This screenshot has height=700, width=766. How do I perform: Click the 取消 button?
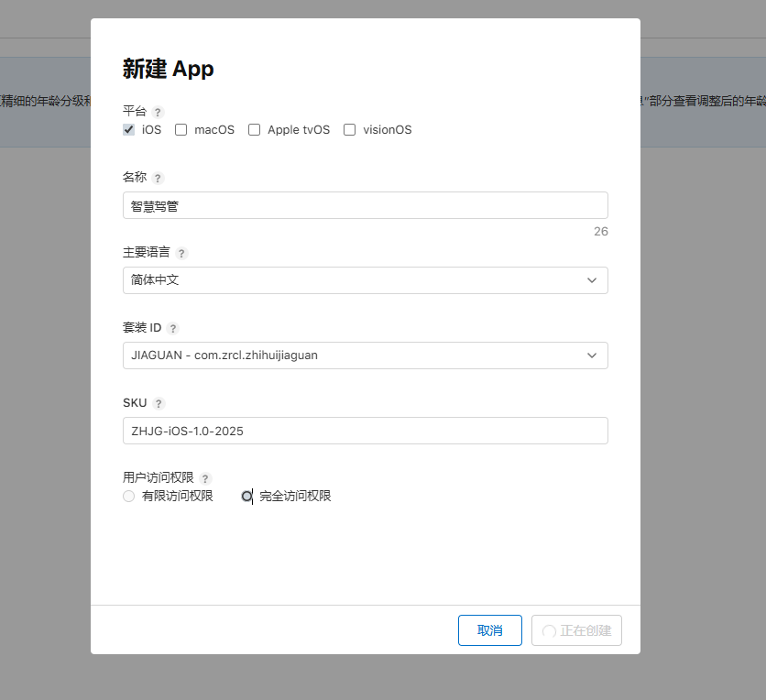click(489, 630)
